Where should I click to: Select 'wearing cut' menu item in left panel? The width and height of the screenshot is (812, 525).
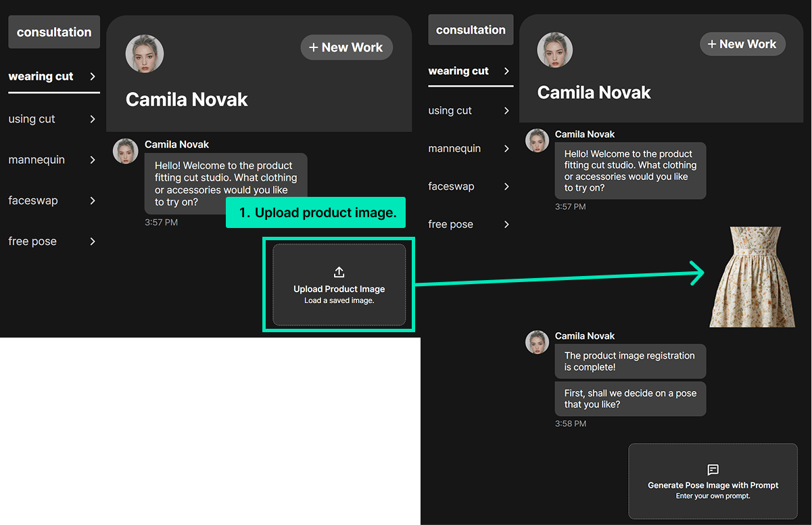click(x=53, y=76)
